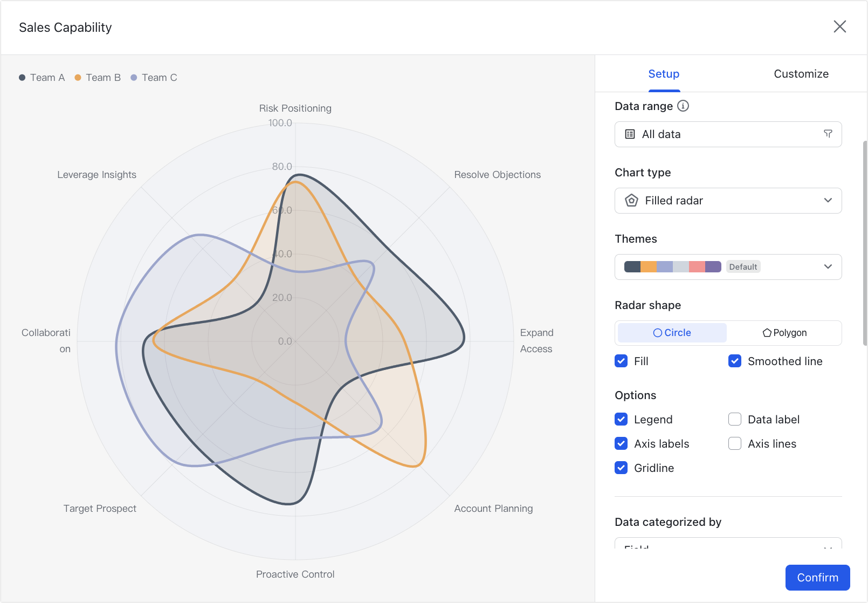Select the Setup tab
The image size is (868, 603).
664,74
